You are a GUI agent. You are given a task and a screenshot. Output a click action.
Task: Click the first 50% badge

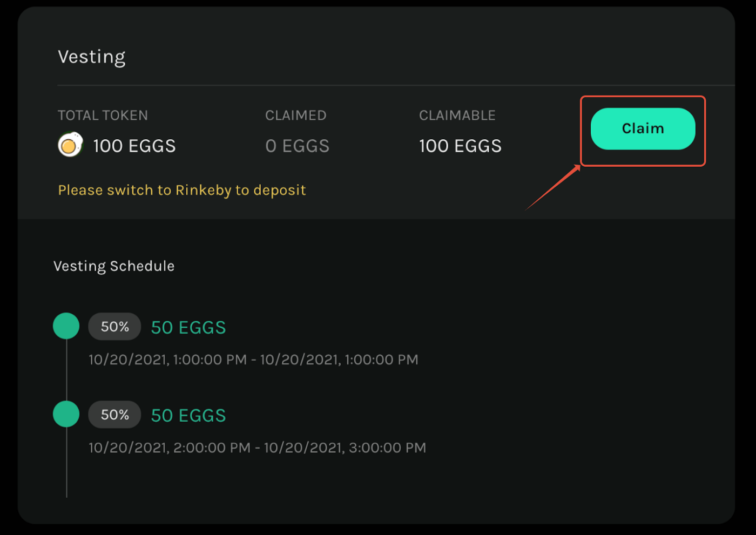(114, 327)
